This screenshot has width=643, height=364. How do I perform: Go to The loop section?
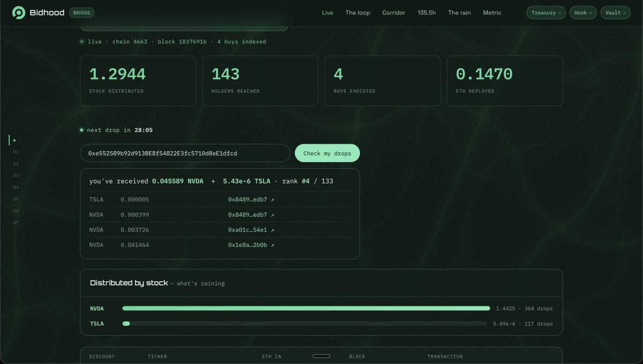pyautogui.click(x=357, y=13)
